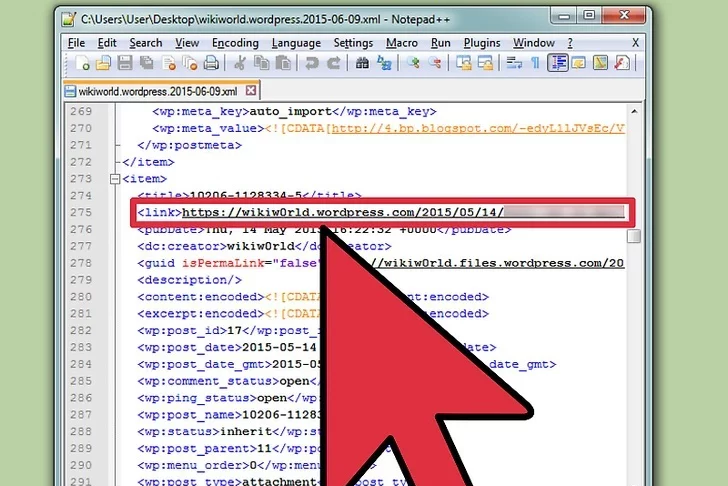Image resolution: width=728 pixels, height=486 pixels.
Task: Undo the last edit with the Undo icon
Action: click(x=311, y=63)
